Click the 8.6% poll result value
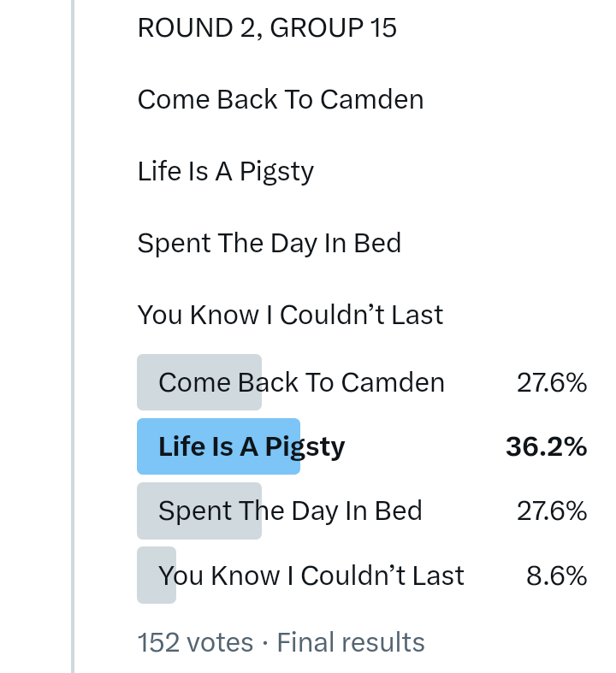Screen dimensions: 616x673 coord(556,576)
